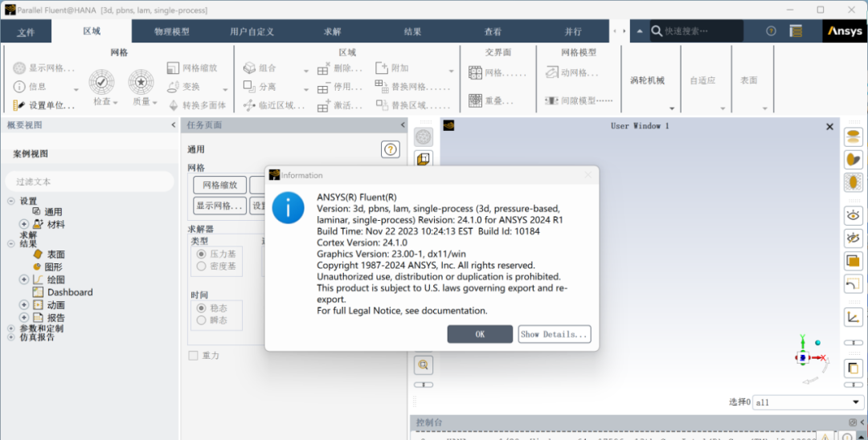The width and height of the screenshot is (868, 440).
Task: Click the Combine (组合) zones icon
Action: 250,67
